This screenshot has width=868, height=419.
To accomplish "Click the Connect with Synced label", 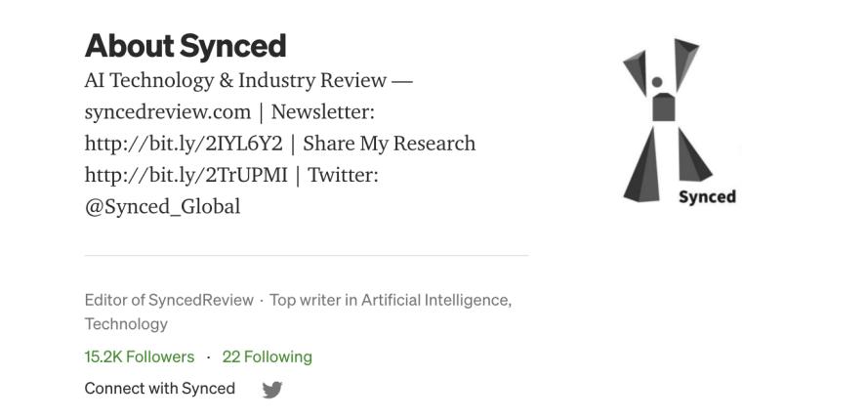I will [x=160, y=389].
